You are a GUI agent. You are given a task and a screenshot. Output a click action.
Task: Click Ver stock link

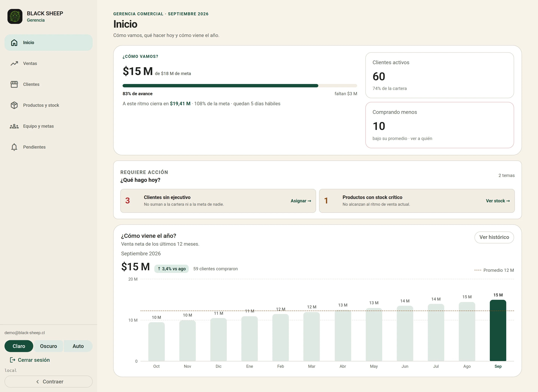(498, 201)
